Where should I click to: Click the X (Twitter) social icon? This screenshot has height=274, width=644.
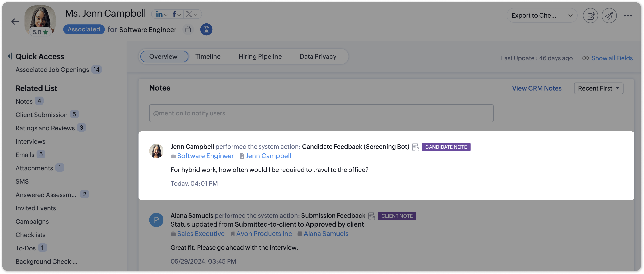pos(189,14)
